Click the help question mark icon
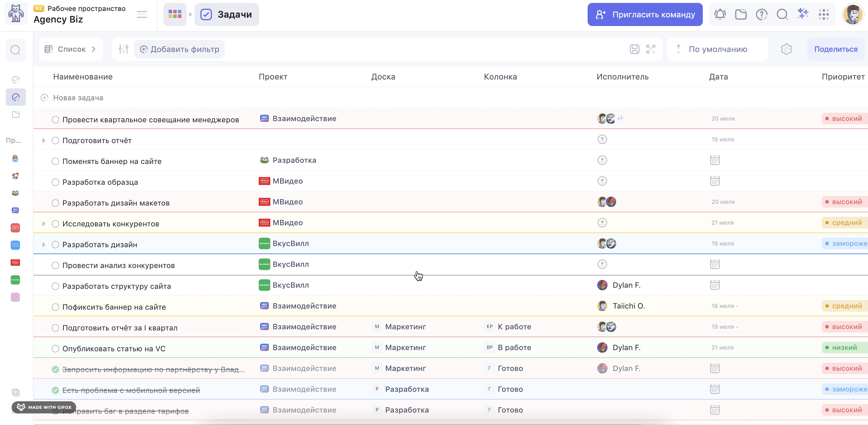868x425 pixels. click(x=761, y=14)
